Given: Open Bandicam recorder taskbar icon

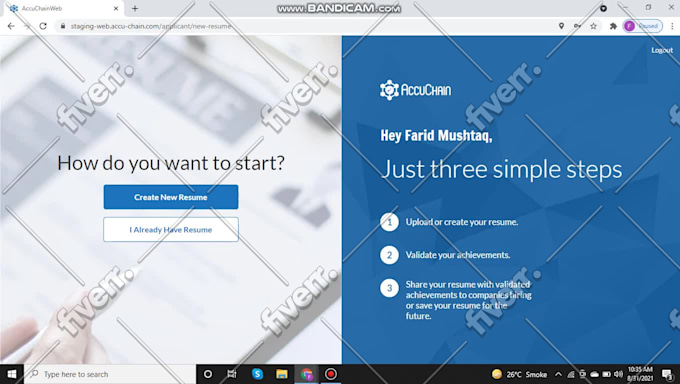Looking at the screenshot, I should pos(331,374).
